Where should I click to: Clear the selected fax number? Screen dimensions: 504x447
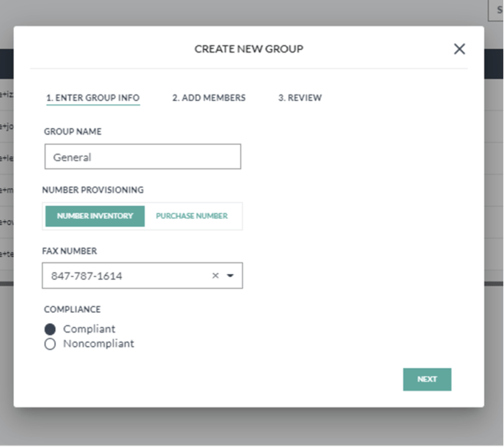point(215,276)
